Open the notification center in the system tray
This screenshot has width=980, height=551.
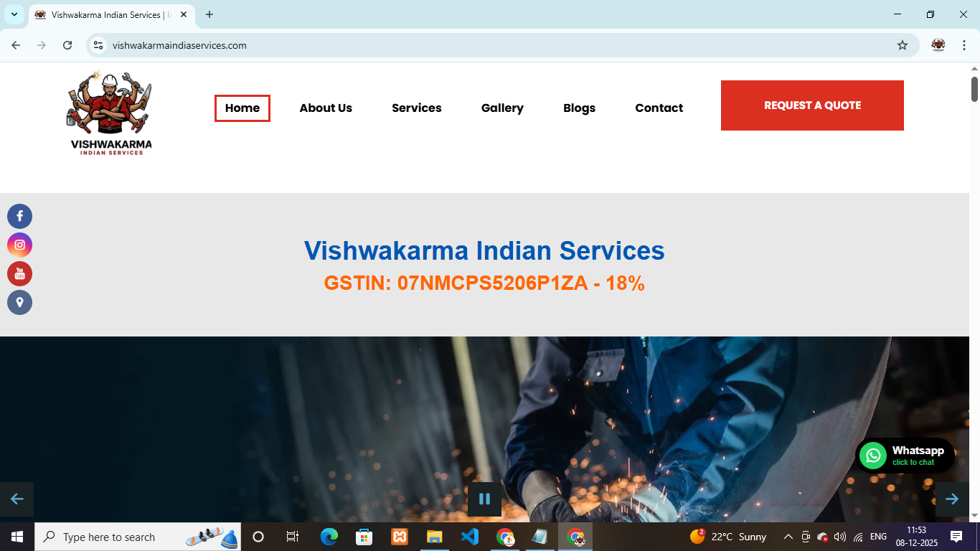(x=958, y=536)
